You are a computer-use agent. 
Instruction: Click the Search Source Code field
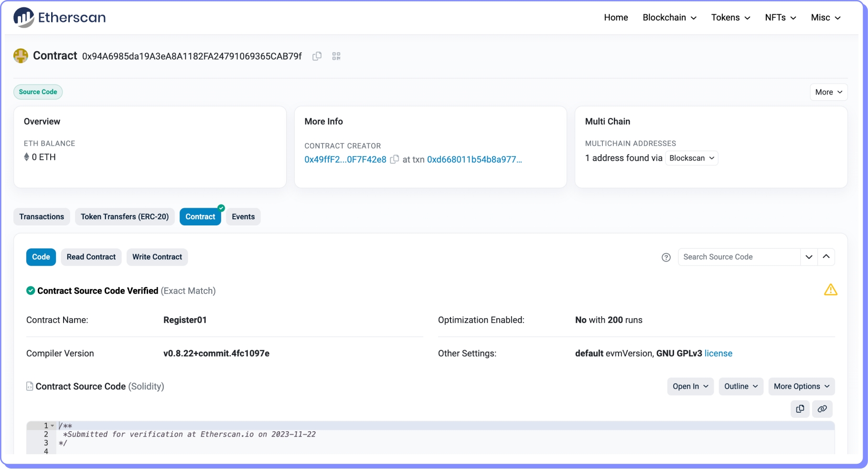739,257
